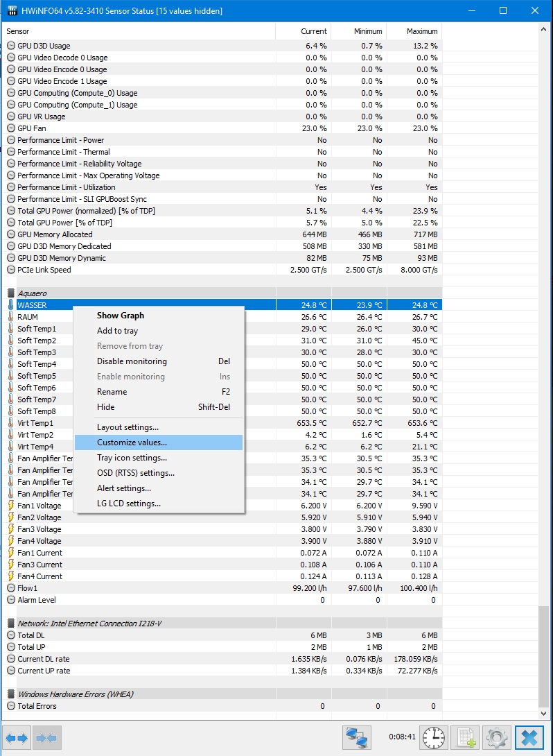553x756 pixels.
Task: Select the Total UP row
Action: coord(222,647)
